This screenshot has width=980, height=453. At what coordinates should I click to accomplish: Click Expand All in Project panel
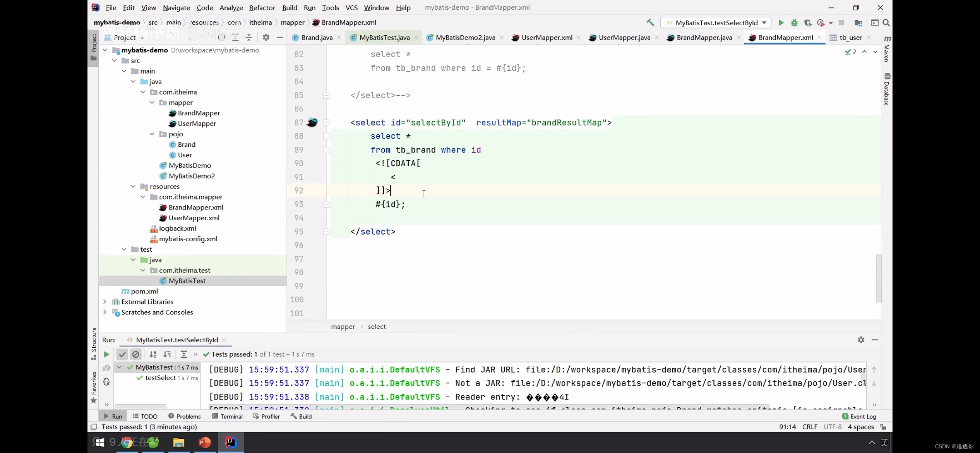[x=235, y=37]
